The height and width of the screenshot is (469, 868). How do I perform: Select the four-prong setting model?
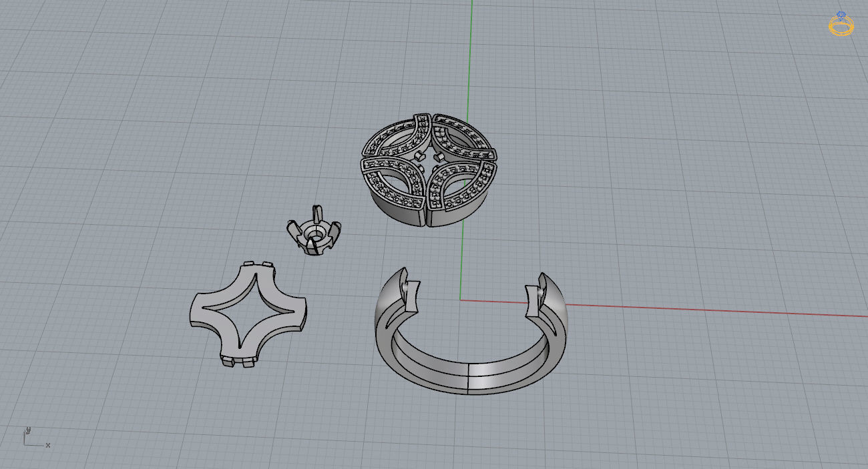tap(313, 230)
